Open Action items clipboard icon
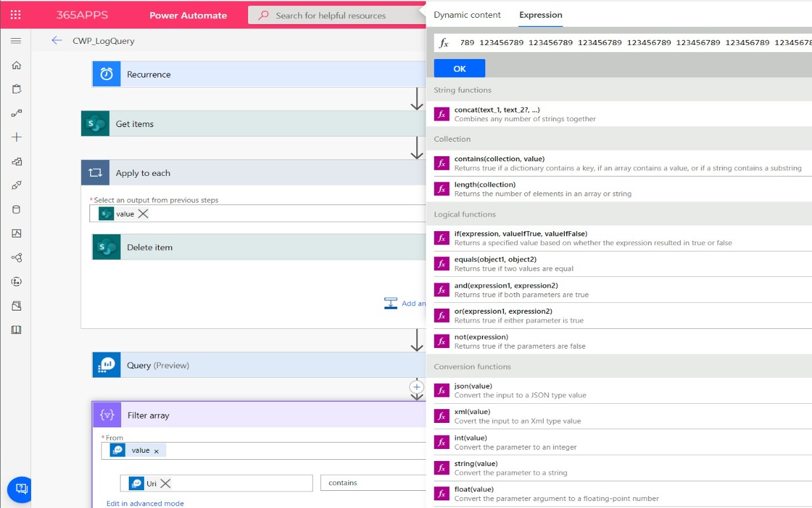 click(x=16, y=89)
